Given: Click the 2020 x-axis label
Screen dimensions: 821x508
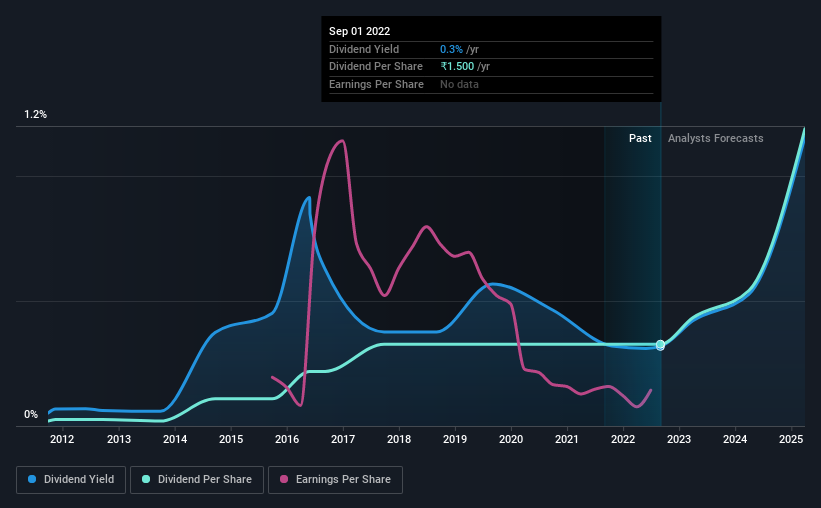Looking at the screenshot, I should [511, 439].
